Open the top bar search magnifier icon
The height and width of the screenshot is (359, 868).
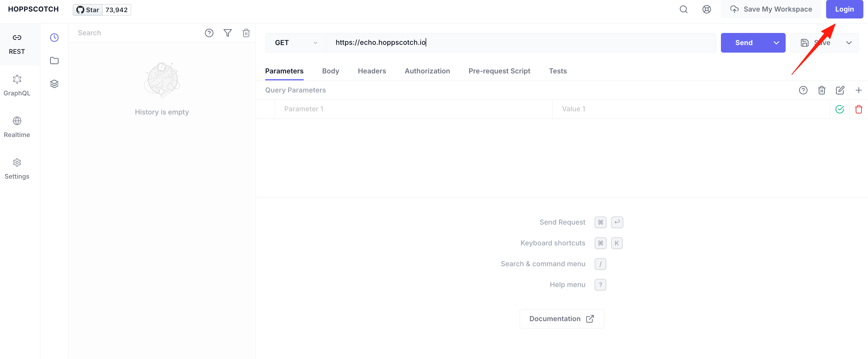point(684,10)
